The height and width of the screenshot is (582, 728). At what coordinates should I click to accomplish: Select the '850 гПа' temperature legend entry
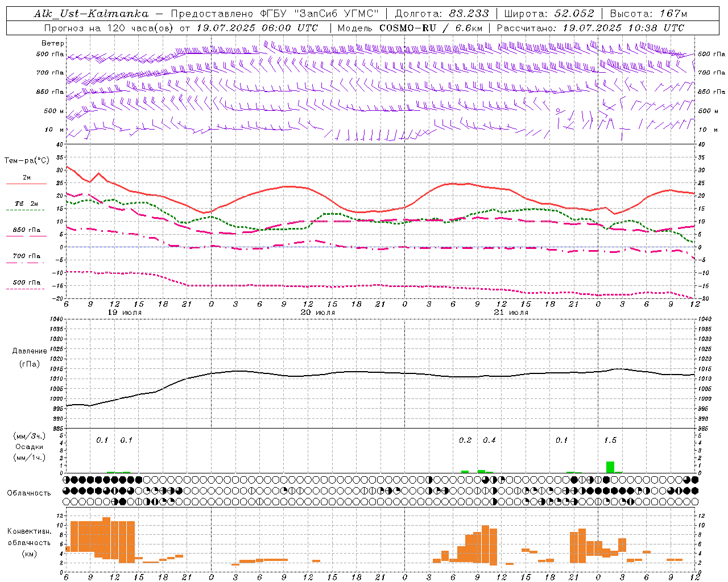click(26, 230)
